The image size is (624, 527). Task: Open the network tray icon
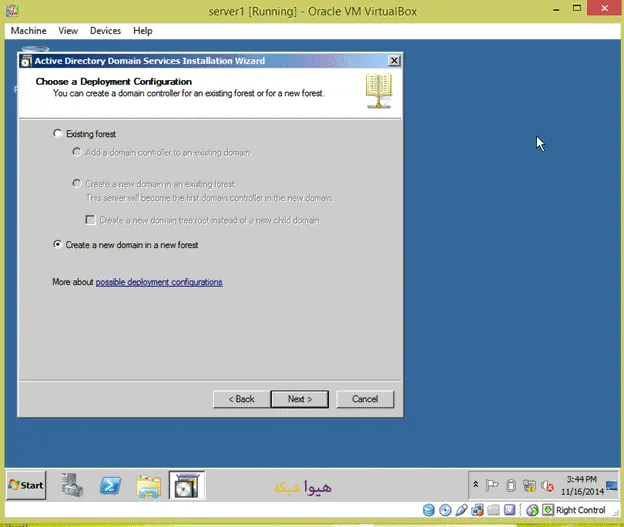pos(529,486)
